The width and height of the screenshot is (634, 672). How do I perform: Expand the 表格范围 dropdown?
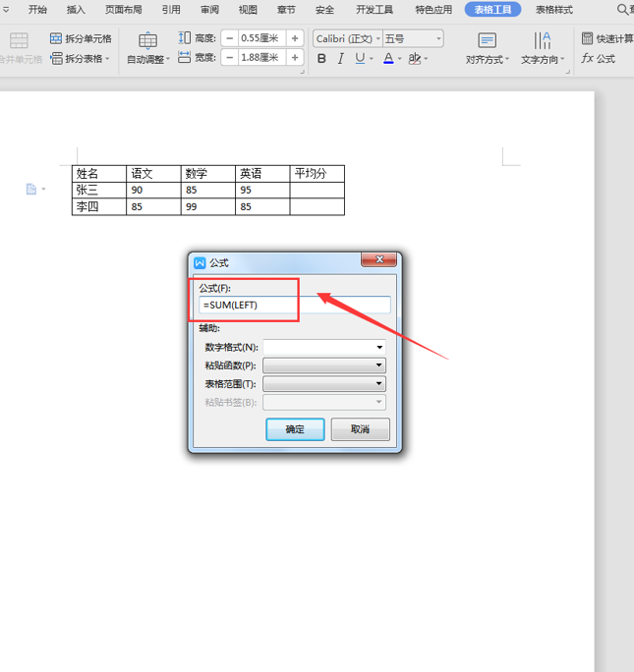tap(379, 383)
